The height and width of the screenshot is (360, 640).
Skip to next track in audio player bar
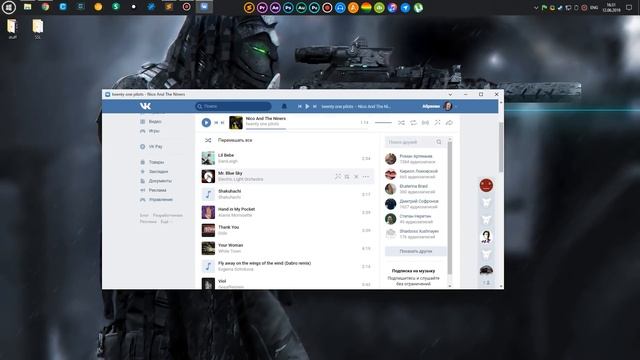(222, 122)
